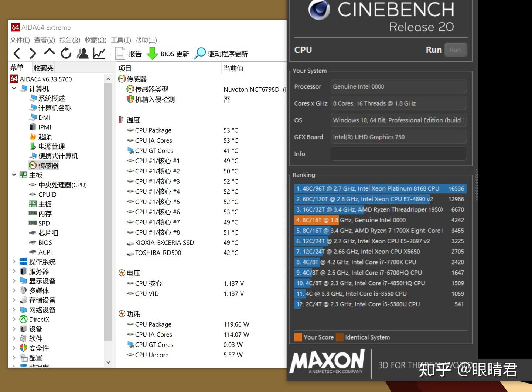The height and width of the screenshot is (392, 532).
Task: Click tree scrollbar down arrow
Action: click(x=108, y=362)
